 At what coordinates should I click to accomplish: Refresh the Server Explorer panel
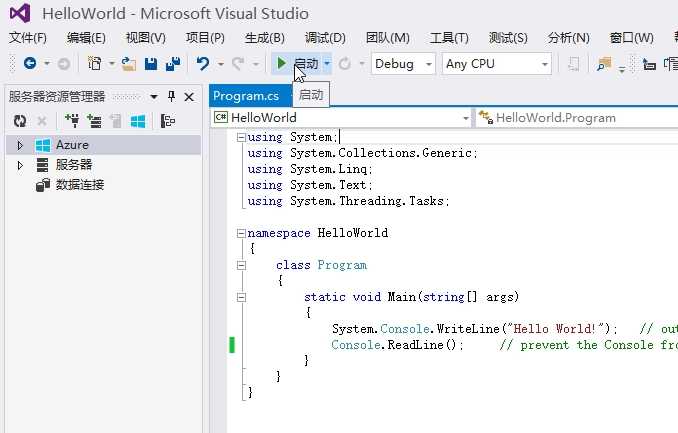[20, 121]
